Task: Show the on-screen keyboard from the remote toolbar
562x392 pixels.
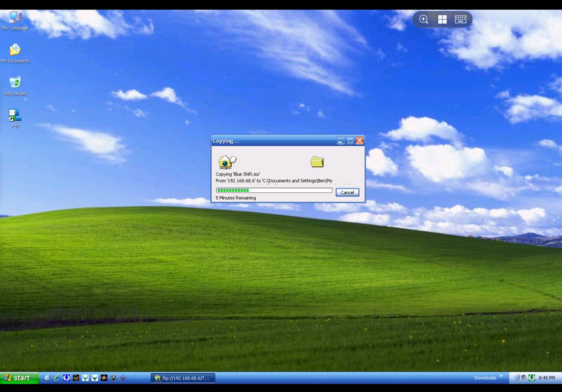Action: 460,19
